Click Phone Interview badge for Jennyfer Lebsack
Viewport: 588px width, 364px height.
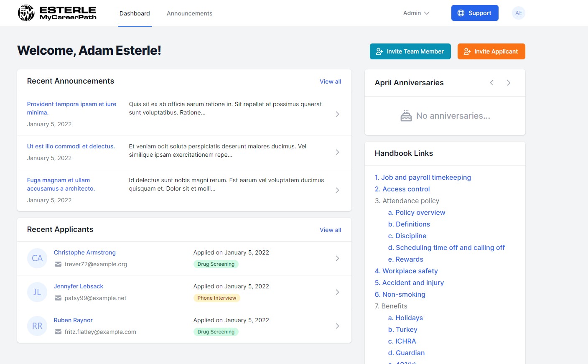tap(216, 298)
